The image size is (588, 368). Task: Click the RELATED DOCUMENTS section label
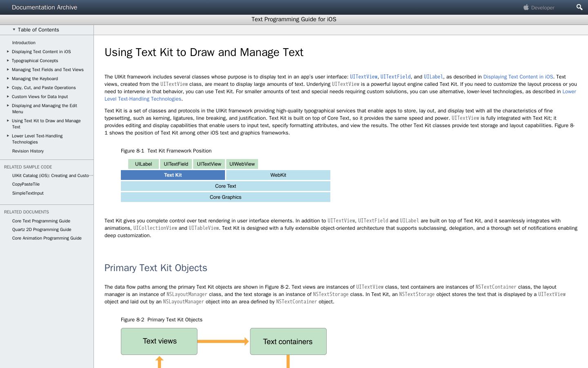pos(27,212)
